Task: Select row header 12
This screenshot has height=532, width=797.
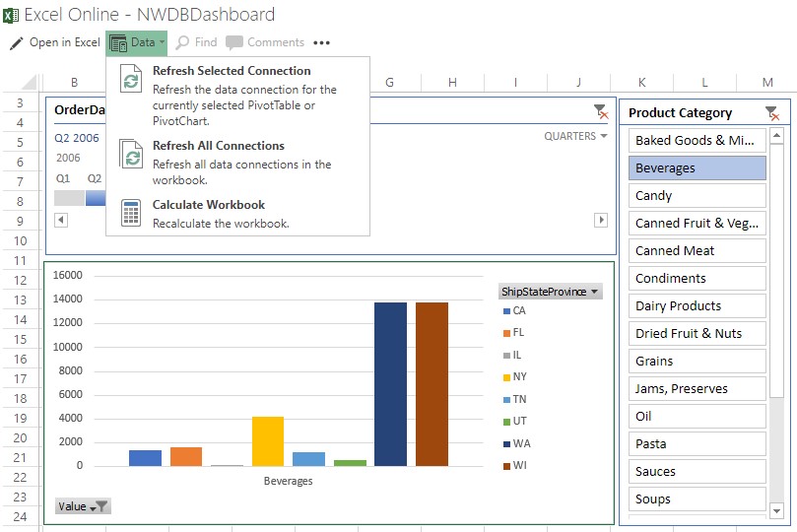Action: coord(20,280)
